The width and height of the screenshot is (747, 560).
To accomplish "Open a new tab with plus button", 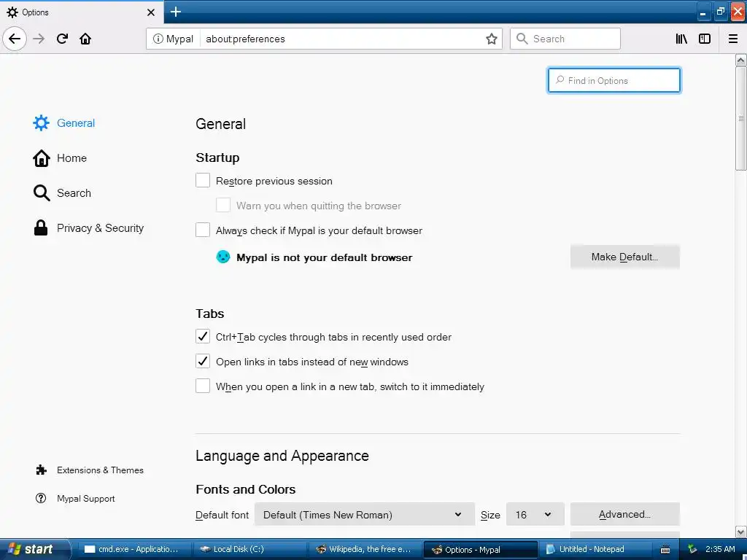I will 175,12.
